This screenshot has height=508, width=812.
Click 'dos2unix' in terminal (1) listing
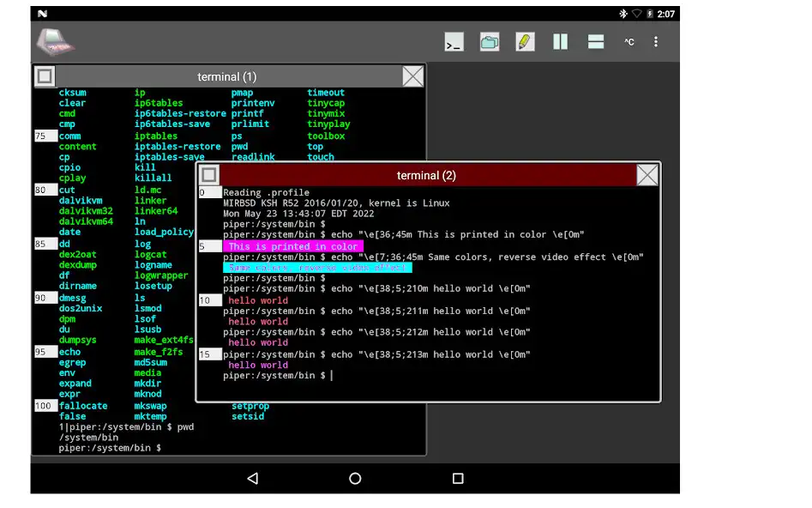tap(81, 308)
